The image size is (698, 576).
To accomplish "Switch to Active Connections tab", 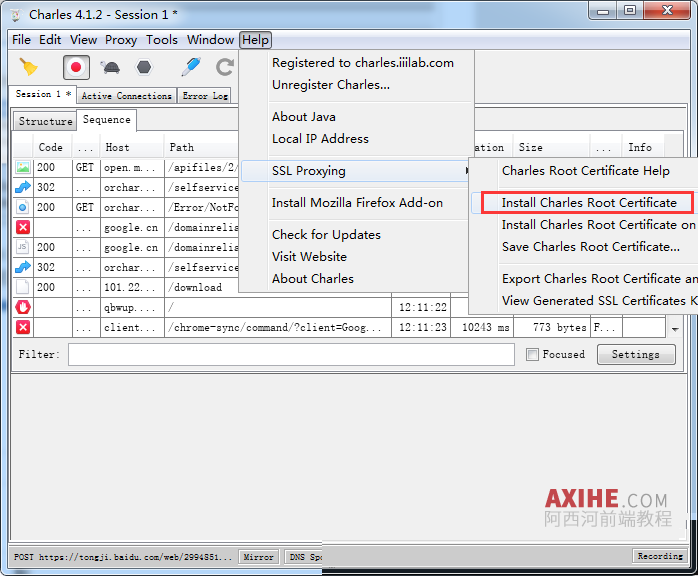I will click(126, 96).
